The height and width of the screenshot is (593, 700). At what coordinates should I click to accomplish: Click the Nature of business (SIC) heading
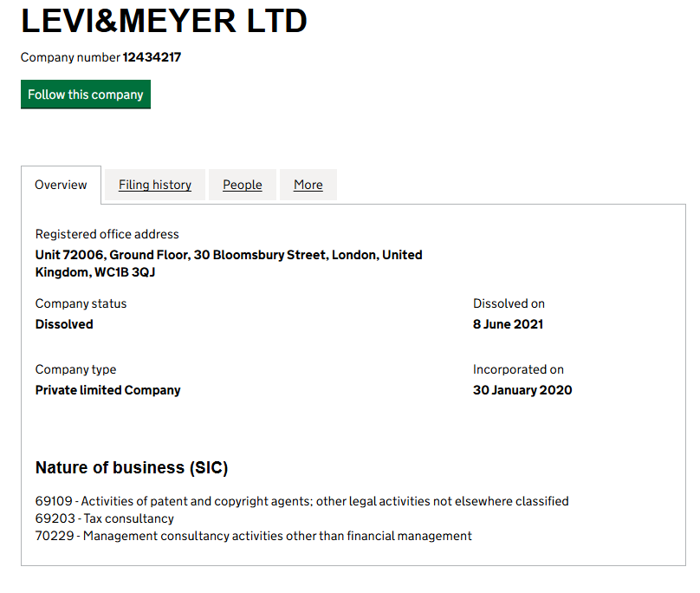coord(132,468)
